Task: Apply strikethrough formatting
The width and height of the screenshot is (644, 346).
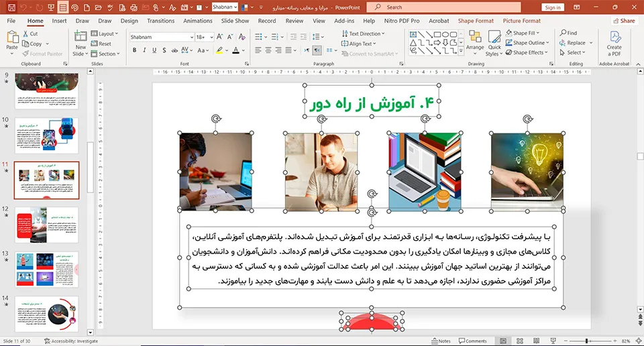Action: (174, 50)
